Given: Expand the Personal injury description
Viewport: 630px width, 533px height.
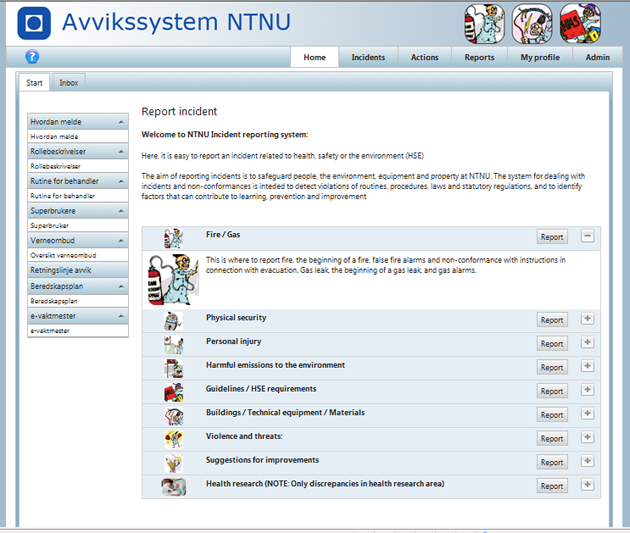Looking at the screenshot, I should (587, 343).
